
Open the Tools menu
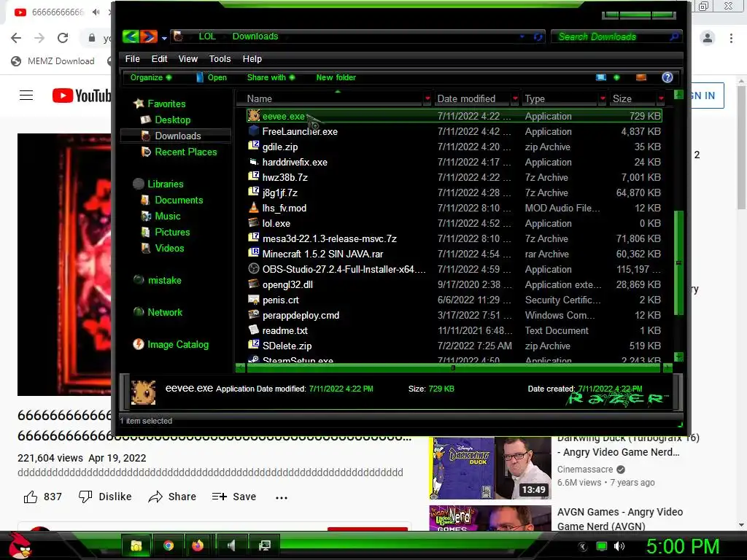(x=220, y=58)
